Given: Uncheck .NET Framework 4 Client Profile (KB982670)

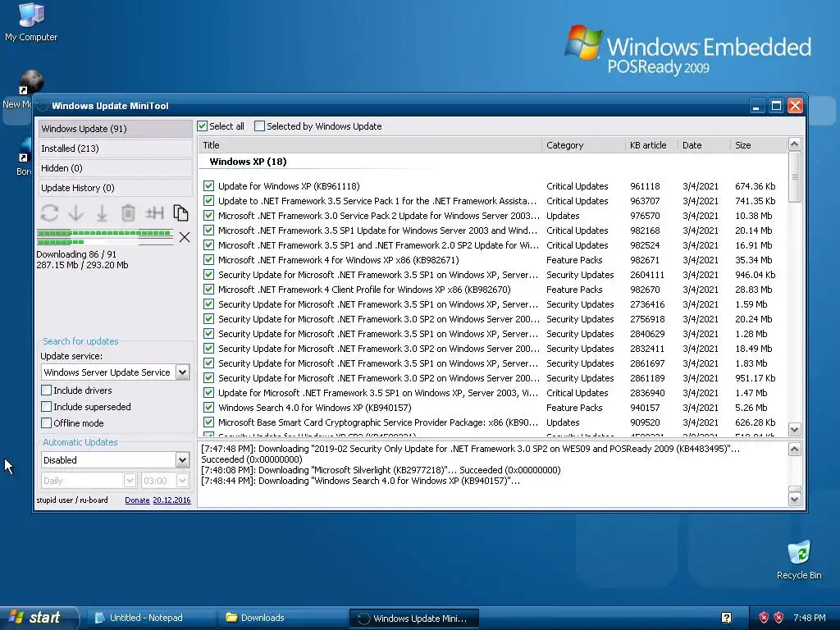Looking at the screenshot, I should click(209, 290).
